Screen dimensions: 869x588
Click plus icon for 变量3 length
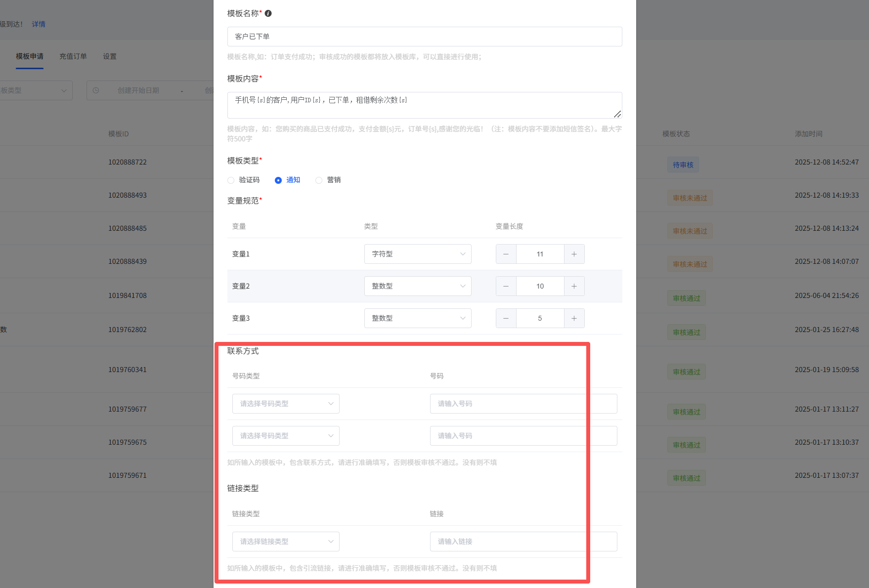click(574, 318)
